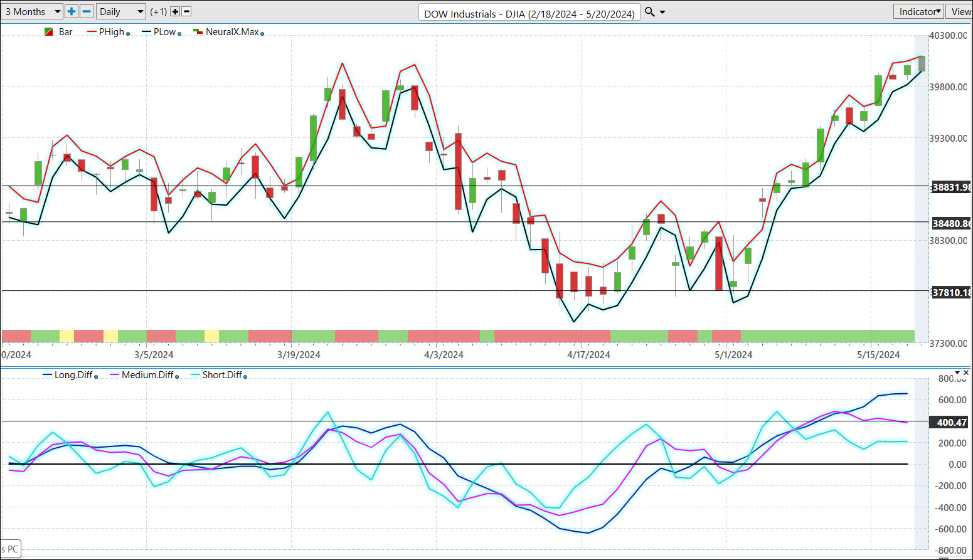The image size is (973, 560).
Task: Click the NeuralX.Max legend icon
Action: pos(198,31)
